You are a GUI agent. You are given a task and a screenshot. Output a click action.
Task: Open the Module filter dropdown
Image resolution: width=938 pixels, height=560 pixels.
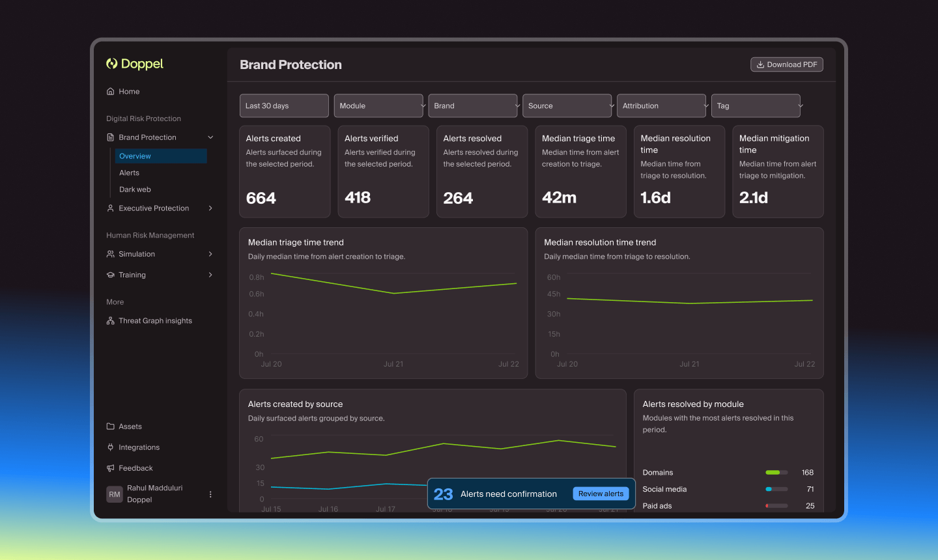point(378,105)
